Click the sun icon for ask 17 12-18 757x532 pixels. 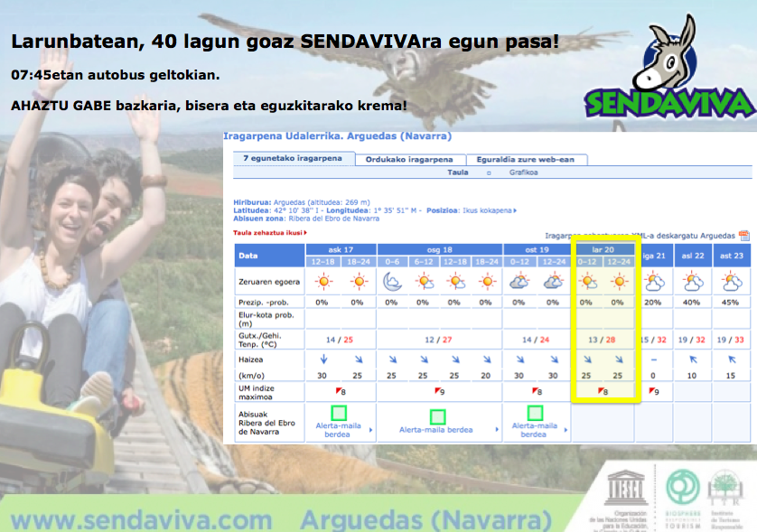coord(323,282)
